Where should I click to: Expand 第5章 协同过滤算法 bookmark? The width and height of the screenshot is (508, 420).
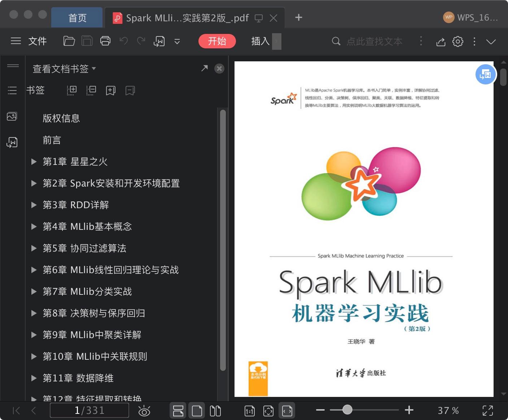coord(34,248)
